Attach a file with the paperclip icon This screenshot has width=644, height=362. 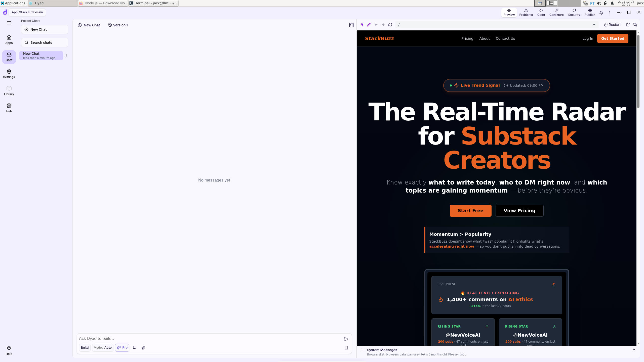(x=143, y=348)
